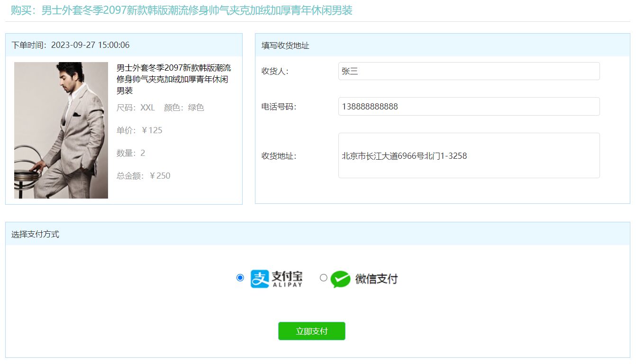Click the product title next to image
Screen dimensions: 636x364
[174, 79]
